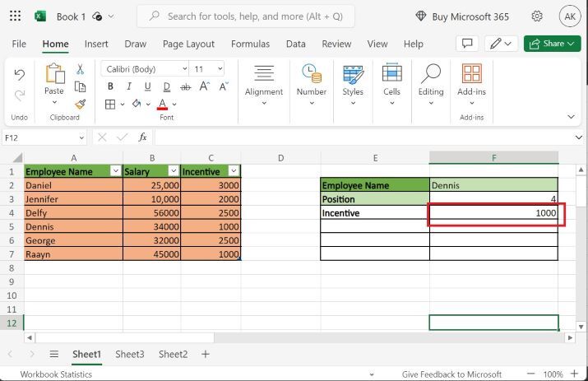Open the editing mode pencil dropdown

(502, 44)
